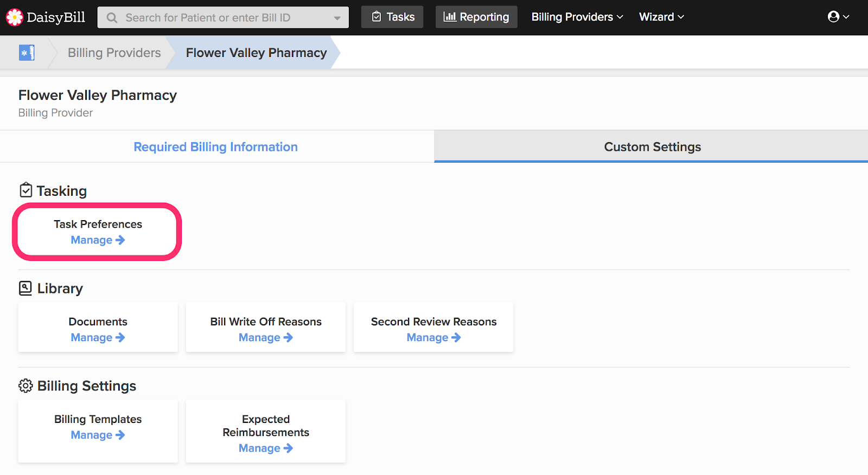
Task: Click the Task Preferences card title
Action: (x=98, y=224)
